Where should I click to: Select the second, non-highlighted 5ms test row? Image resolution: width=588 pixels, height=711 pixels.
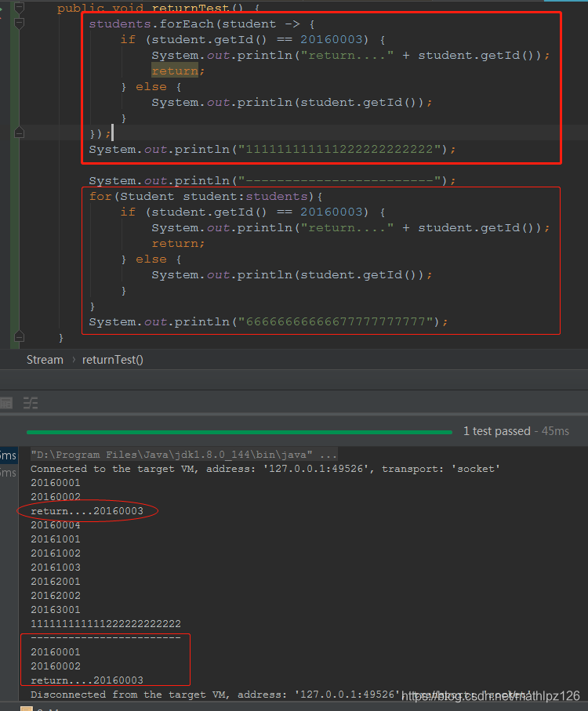8,472
